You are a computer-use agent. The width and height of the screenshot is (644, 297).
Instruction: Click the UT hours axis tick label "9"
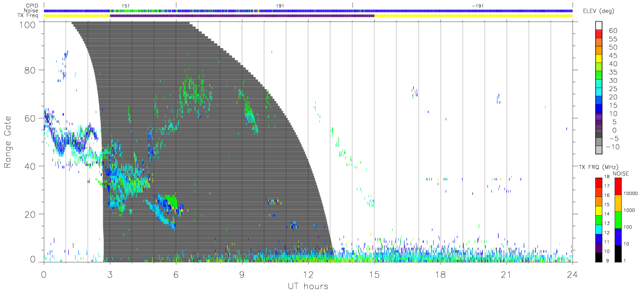click(242, 274)
